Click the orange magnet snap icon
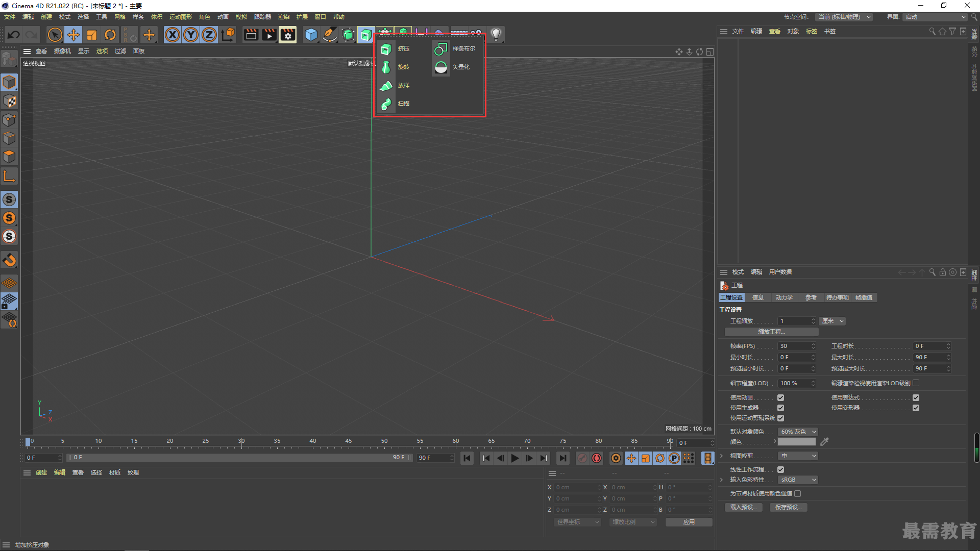Viewport: 980px width, 551px height. (9, 260)
